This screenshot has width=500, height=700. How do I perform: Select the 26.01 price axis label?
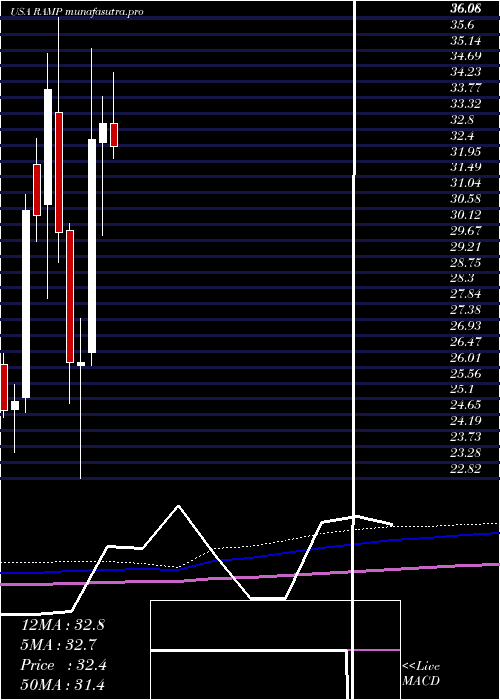(466, 357)
